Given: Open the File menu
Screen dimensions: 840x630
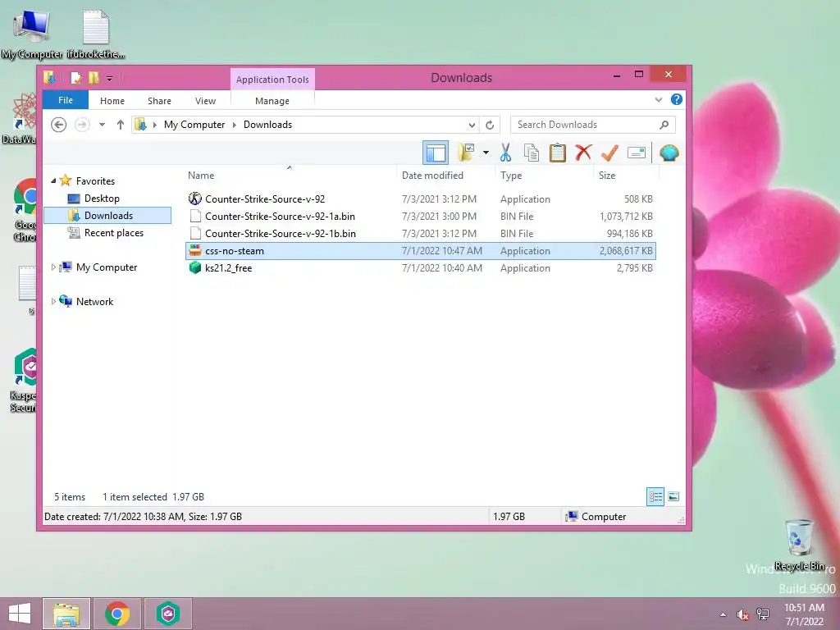Looking at the screenshot, I should click(x=66, y=100).
